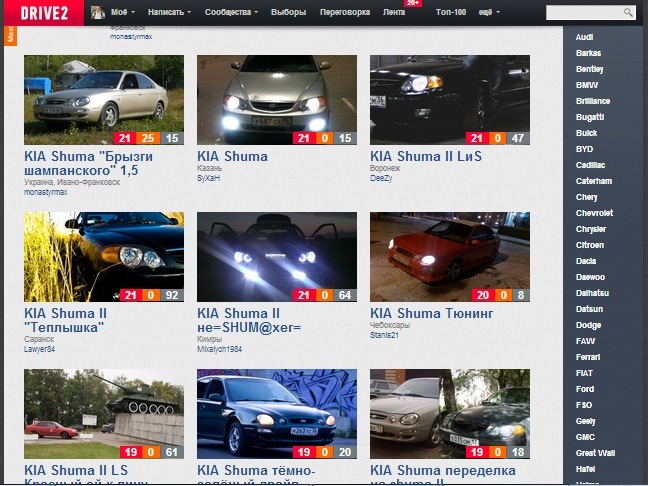Open the KIA Shuma переделка photo

coord(450,414)
